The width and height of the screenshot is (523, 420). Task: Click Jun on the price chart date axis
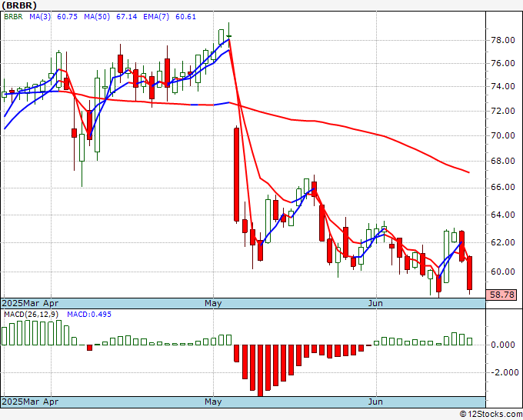coord(375,303)
